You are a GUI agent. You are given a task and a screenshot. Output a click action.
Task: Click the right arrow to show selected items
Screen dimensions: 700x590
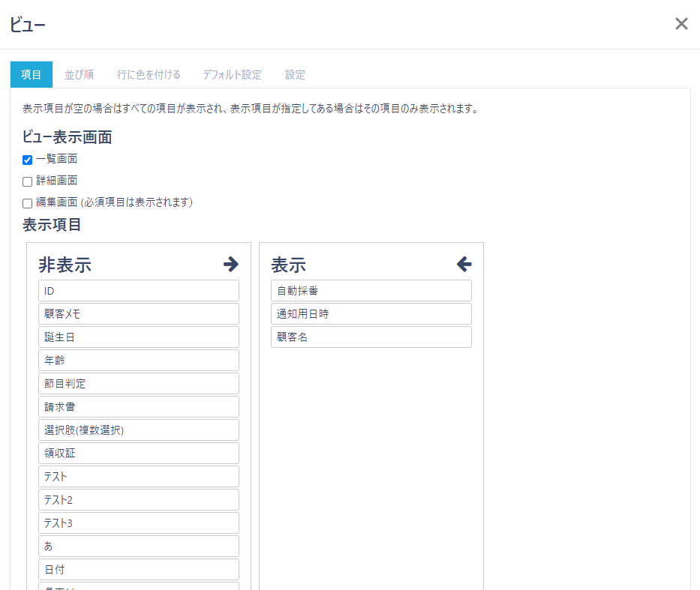231,264
